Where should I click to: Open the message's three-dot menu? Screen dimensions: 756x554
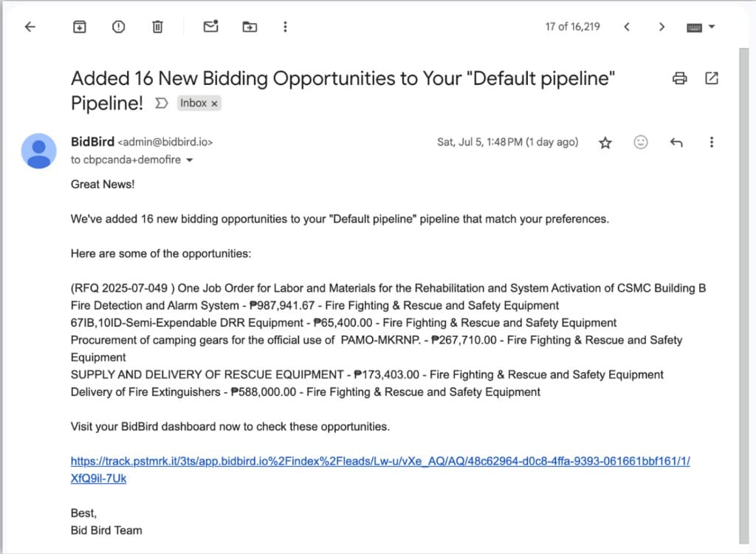pos(711,142)
